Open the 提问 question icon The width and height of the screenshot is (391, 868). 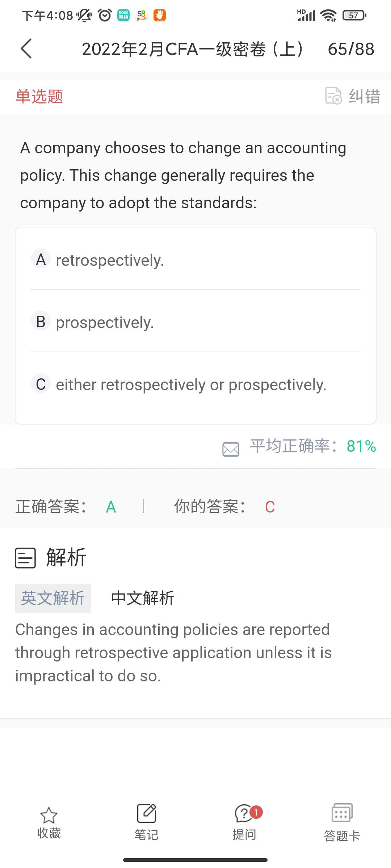244,814
